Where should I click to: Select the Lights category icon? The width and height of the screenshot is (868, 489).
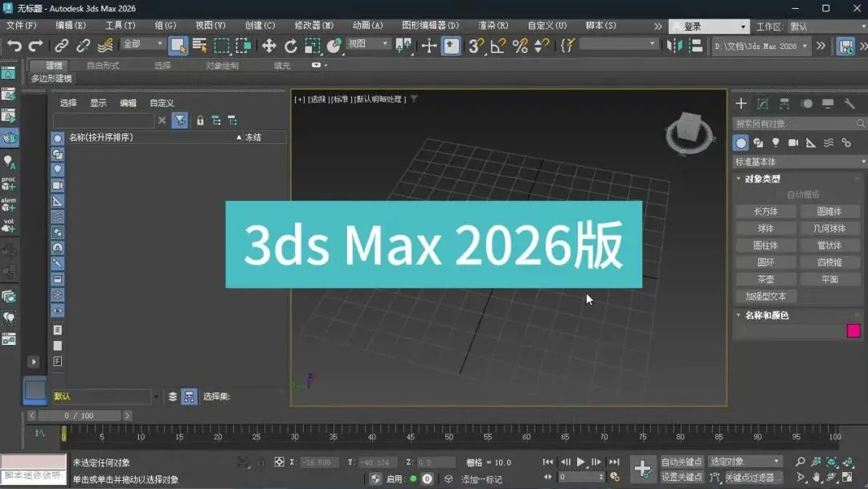click(x=776, y=143)
